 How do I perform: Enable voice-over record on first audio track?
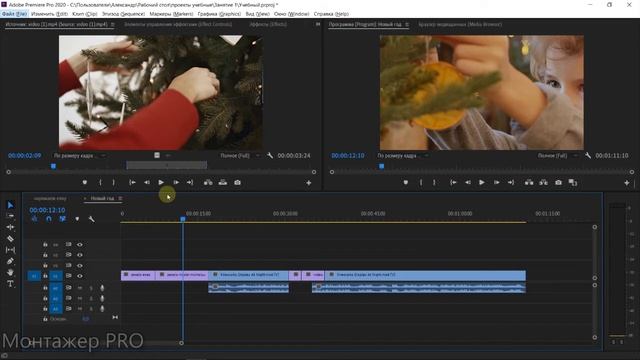[x=102, y=288]
